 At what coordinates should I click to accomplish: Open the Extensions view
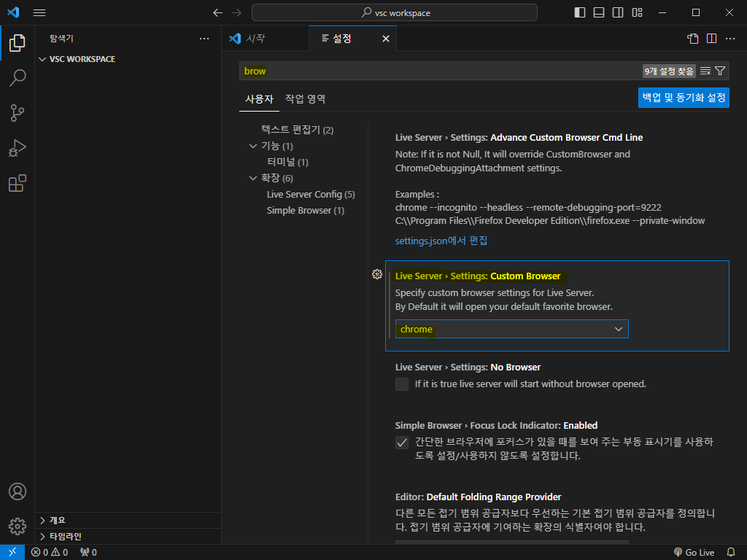pyautogui.click(x=18, y=183)
